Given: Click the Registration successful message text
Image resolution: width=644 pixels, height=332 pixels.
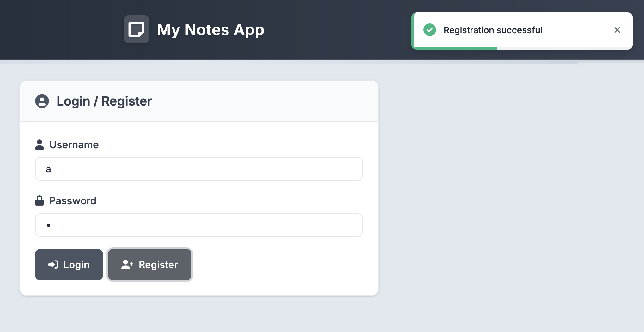Looking at the screenshot, I should [x=493, y=30].
